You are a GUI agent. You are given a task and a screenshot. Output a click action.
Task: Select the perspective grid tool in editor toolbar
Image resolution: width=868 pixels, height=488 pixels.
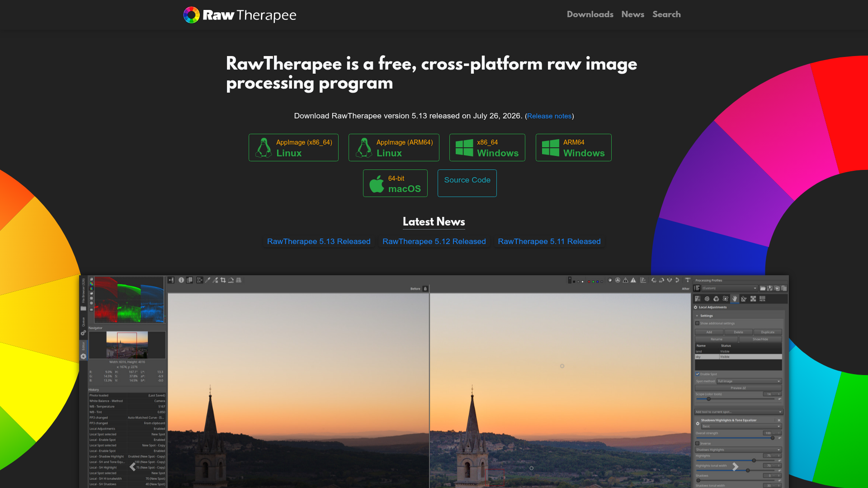[239, 280]
